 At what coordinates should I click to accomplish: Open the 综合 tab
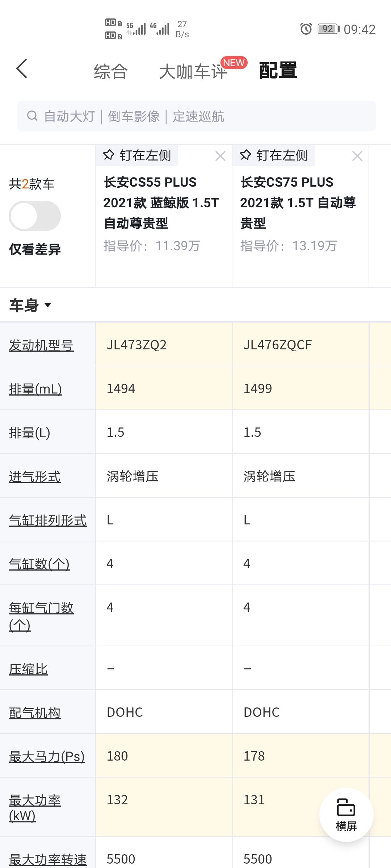coord(111,71)
